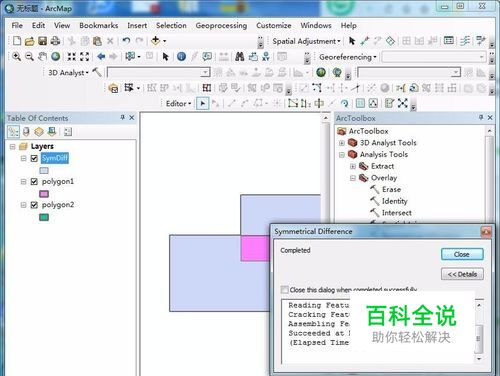Open a map file with folder icon
Viewport: 500px width, 376px height.
pyautogui.click(x=29, y=41)
